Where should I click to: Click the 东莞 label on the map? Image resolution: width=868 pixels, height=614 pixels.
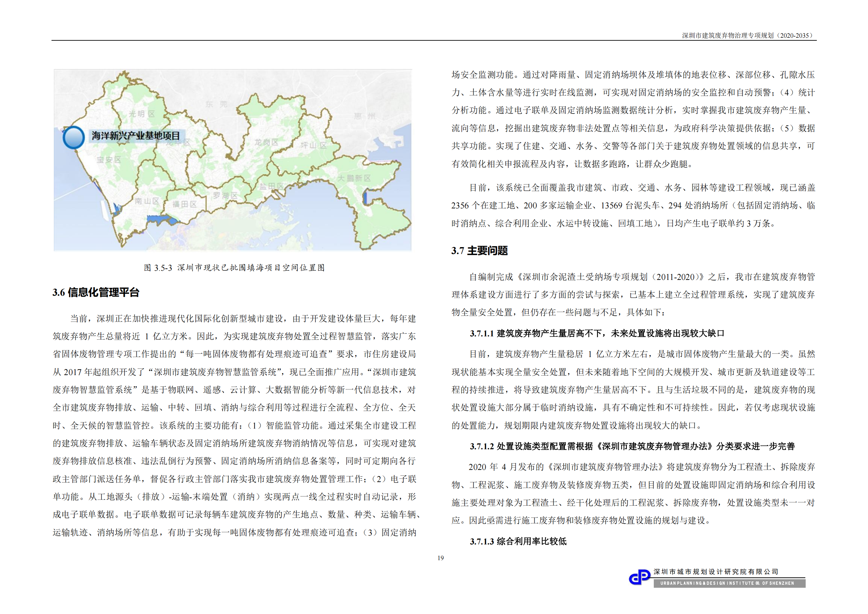[x=216, y=104]
